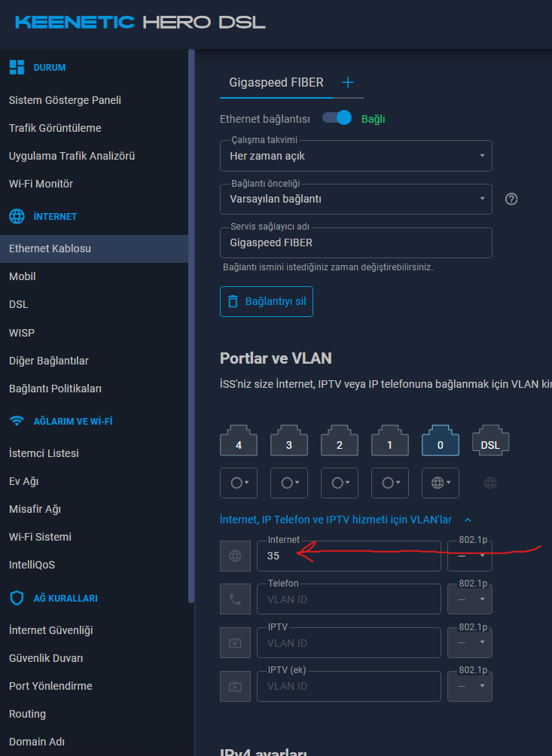Click the Servis sağlayıcı adı input field
This screenshot has width=552, height=756.
[x=355, y=242]
